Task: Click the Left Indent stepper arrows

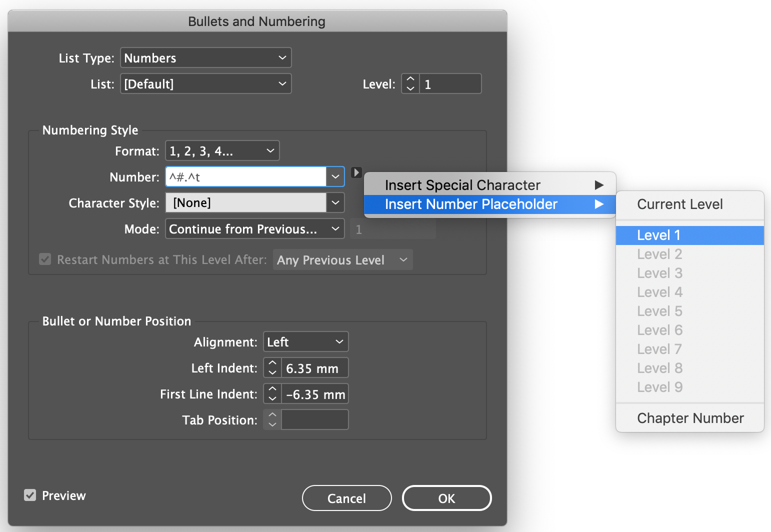Action: coord(272,368)
